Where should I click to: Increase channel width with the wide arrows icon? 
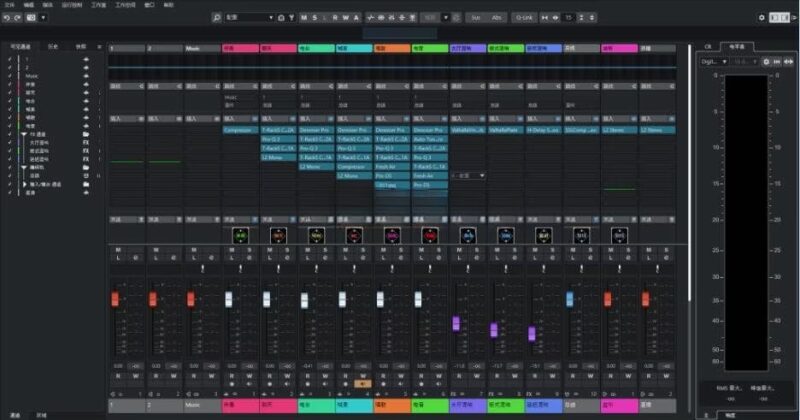(x=555, y=17)
